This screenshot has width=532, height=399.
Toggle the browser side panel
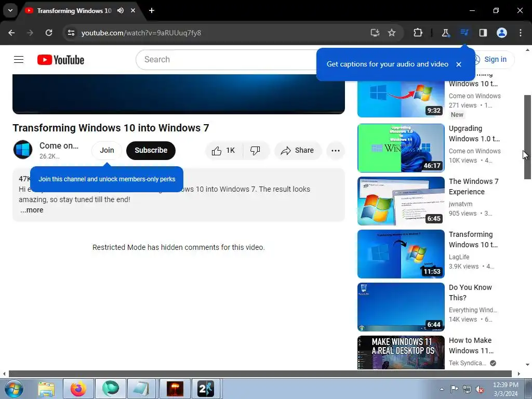[483, 33]
